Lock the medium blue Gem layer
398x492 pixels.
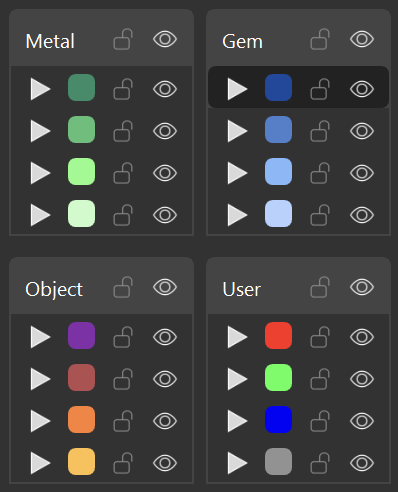tap(320, 131)
